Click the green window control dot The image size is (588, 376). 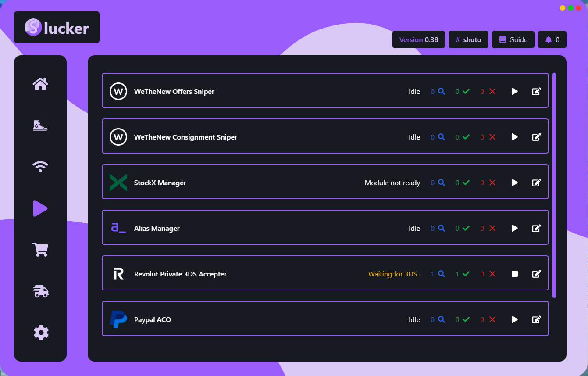pos(570,8)
